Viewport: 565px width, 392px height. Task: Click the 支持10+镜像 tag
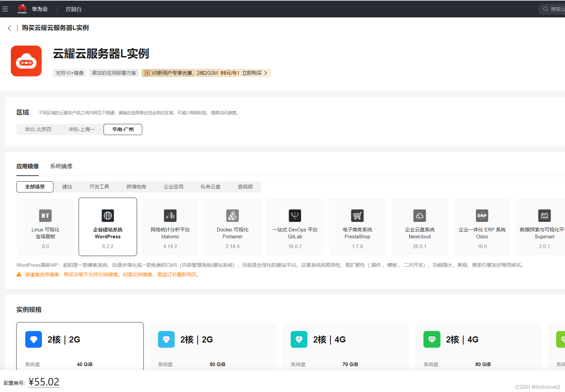[x=69, y=73]
